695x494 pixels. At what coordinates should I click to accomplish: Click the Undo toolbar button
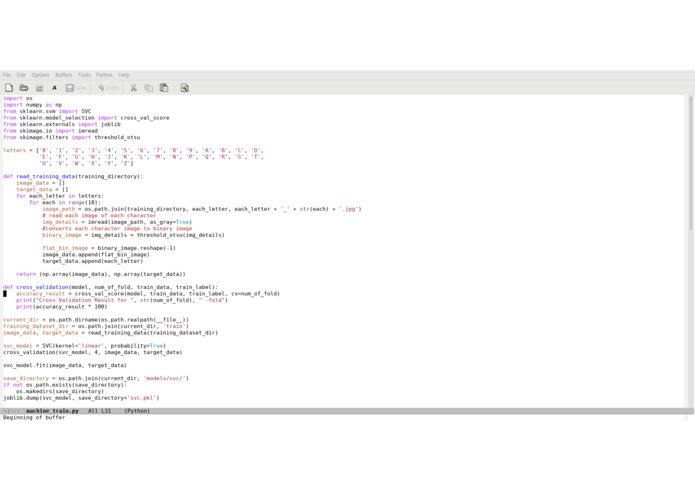pyautogui.click(x=108, y=88)
